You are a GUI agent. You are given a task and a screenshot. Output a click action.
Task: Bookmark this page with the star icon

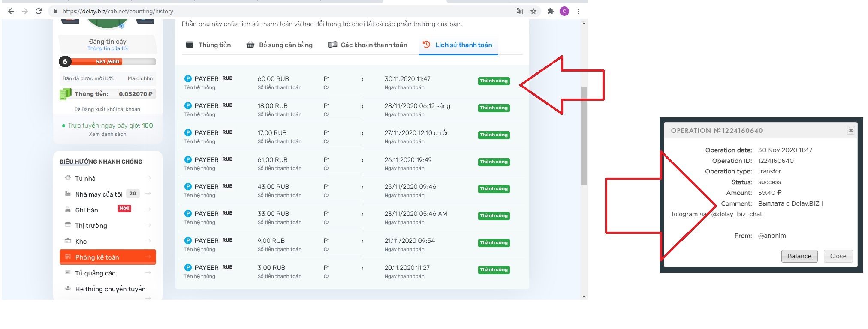coord(533,12)
